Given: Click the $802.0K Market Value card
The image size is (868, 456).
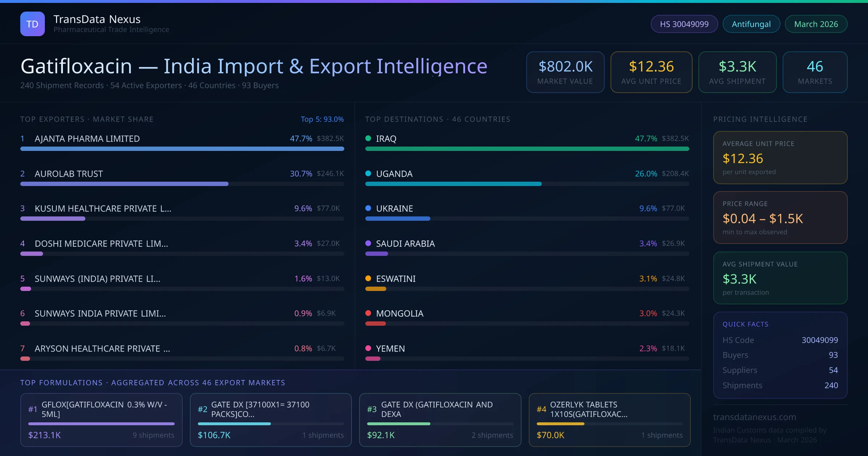Looking at the screenshot, I should [565, 72].
